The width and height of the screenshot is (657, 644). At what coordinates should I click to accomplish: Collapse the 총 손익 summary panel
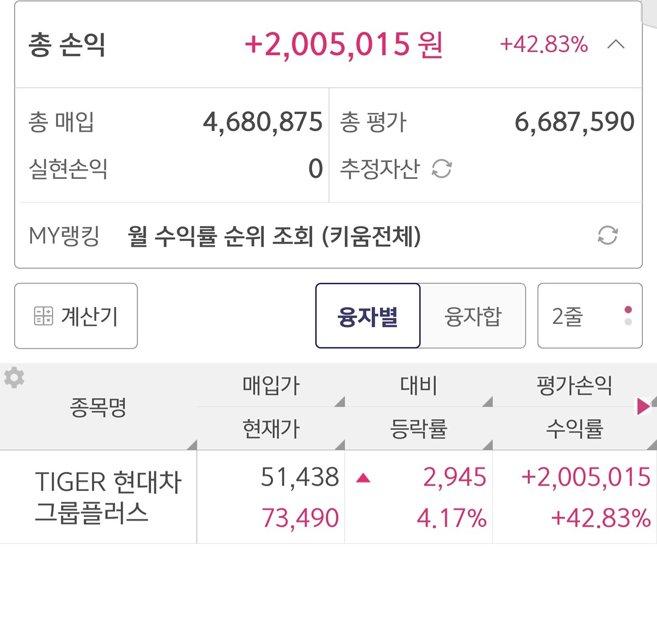[x=616, y=44]
